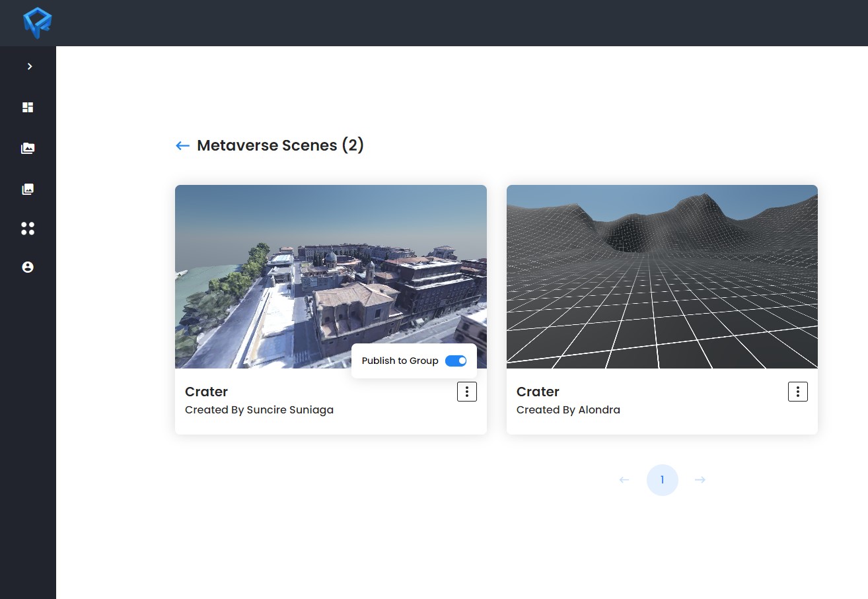Open the wireframe terrain scene thumbnail
The width and height of the screenshot is (868, 599).
[662, 277]
